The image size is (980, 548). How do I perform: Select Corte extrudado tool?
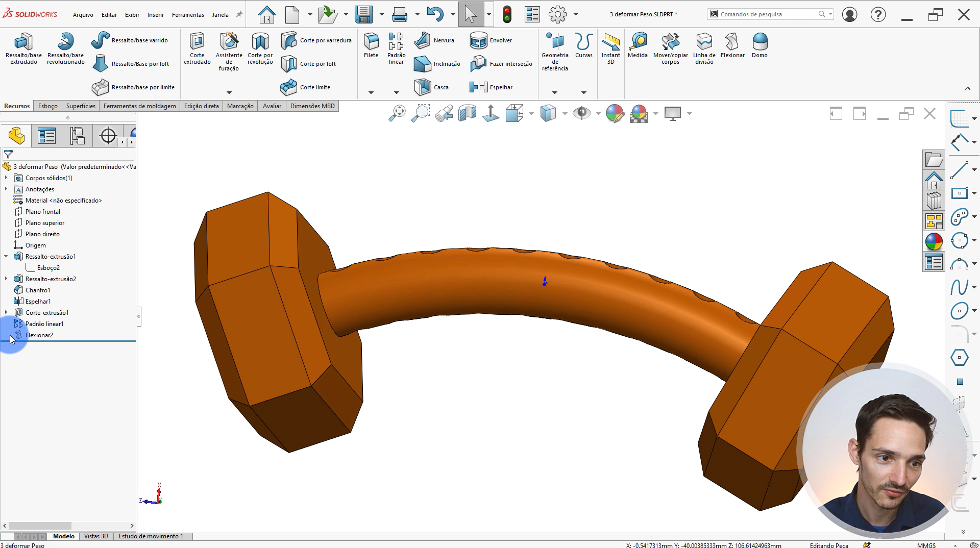click(x=197, y=48)
